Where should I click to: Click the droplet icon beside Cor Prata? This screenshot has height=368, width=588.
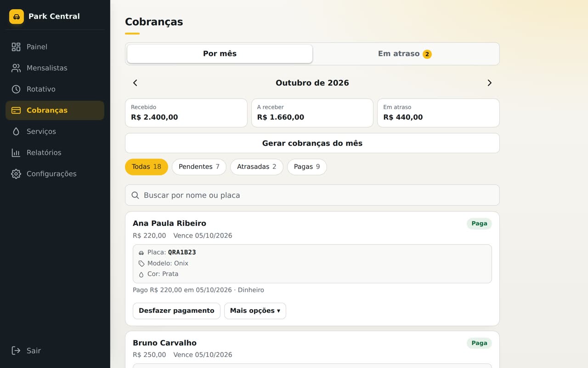(x=141, y=274)
